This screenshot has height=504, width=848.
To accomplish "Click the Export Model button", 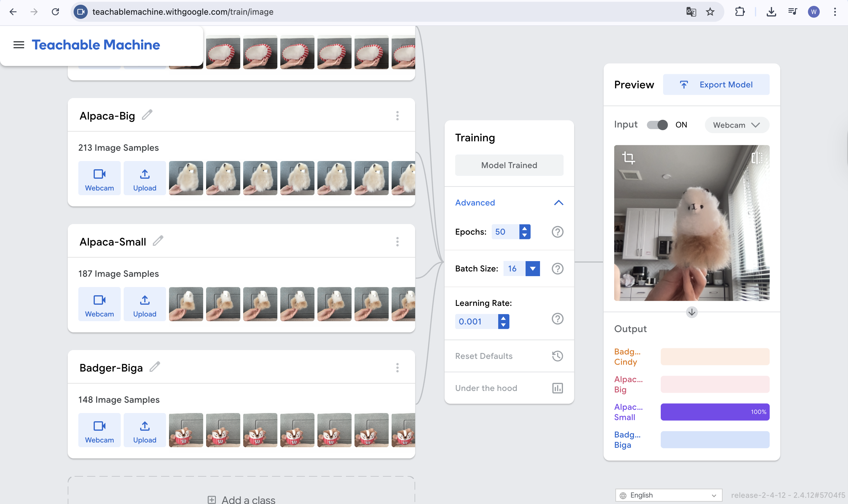I will 716,84.
